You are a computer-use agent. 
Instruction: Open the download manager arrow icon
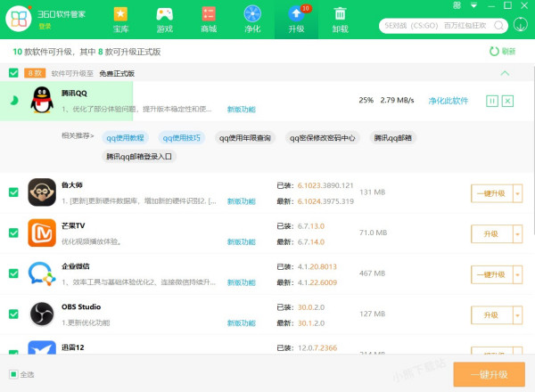point(521,25)
